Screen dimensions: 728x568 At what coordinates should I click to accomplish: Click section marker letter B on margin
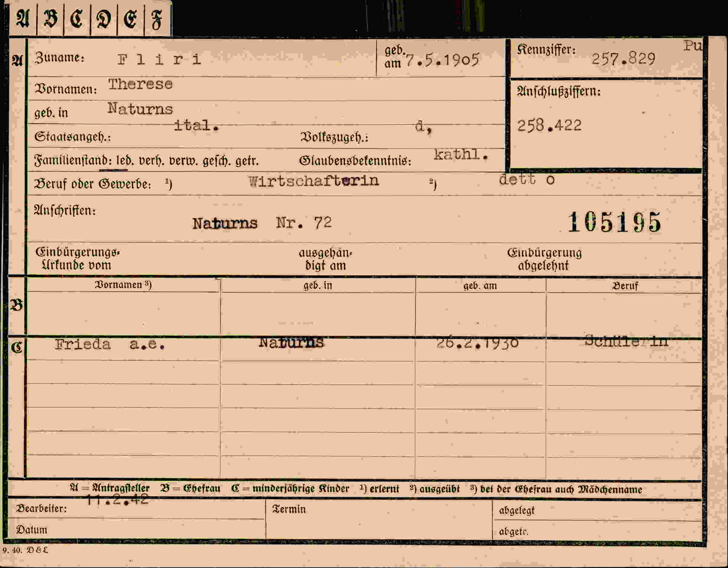point(17,305)
